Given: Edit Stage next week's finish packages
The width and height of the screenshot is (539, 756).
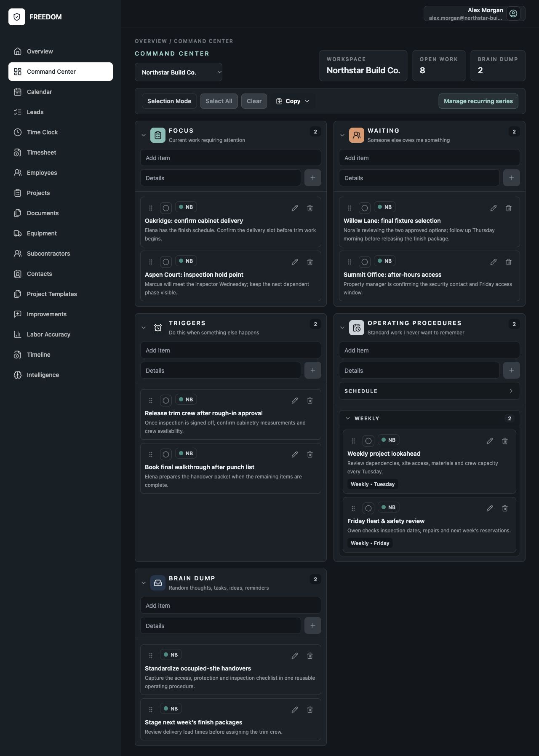Looking at the screenshot, I should pyautogui.click(x=295, y=710).
